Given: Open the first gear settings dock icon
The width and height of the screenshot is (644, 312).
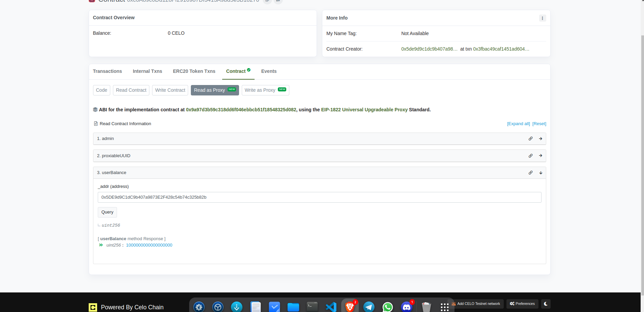Looking at the screenshot, I should [199, 307].
